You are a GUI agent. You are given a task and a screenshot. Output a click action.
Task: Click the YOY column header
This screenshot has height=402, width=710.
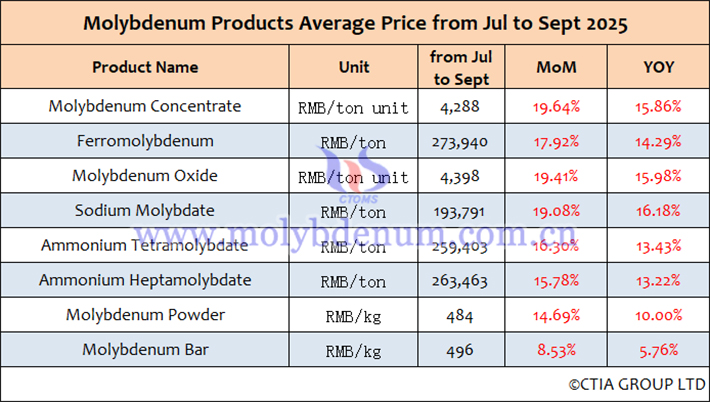click(x=658, y=68)
